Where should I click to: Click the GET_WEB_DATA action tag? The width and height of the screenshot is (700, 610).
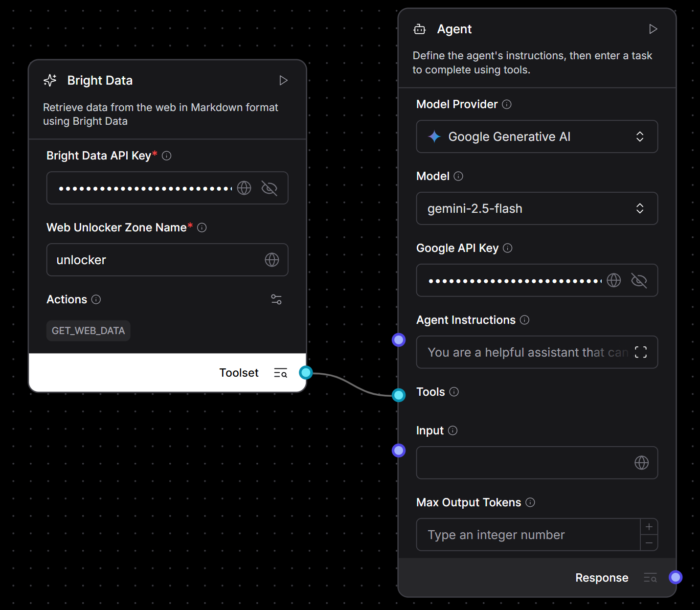(x=89, y=331)
